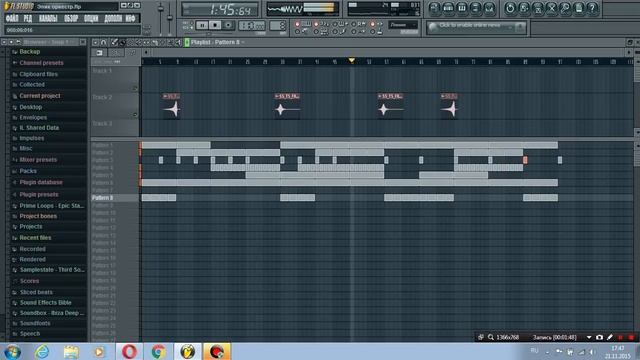Expand the Channel presets folder

click(x=41, y=63)
